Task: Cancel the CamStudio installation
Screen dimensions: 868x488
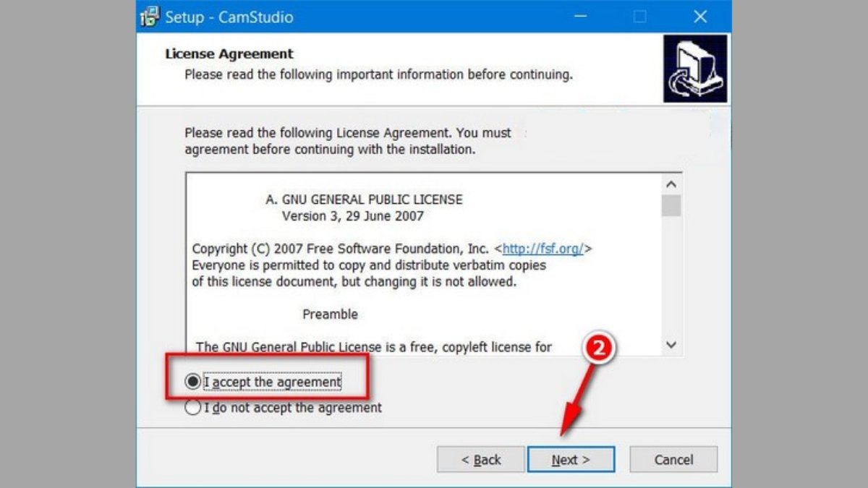Action: [673, 460]
